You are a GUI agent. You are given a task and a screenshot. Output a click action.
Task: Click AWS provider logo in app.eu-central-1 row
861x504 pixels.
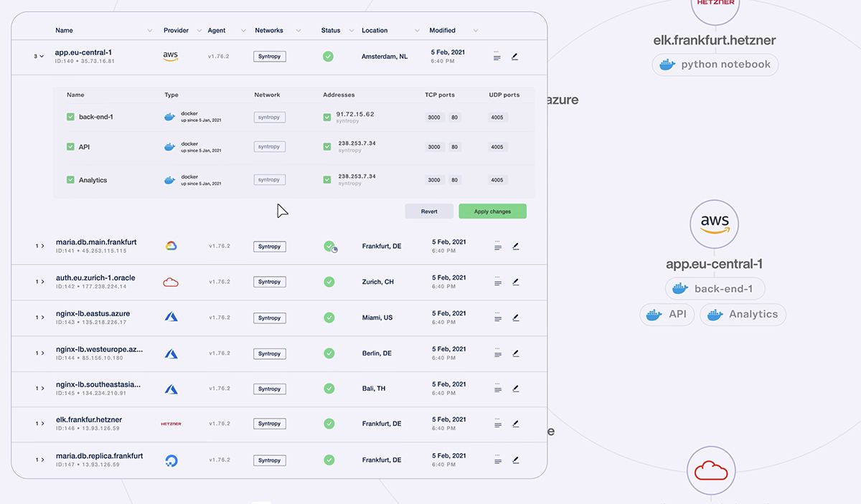coord(170,56)
